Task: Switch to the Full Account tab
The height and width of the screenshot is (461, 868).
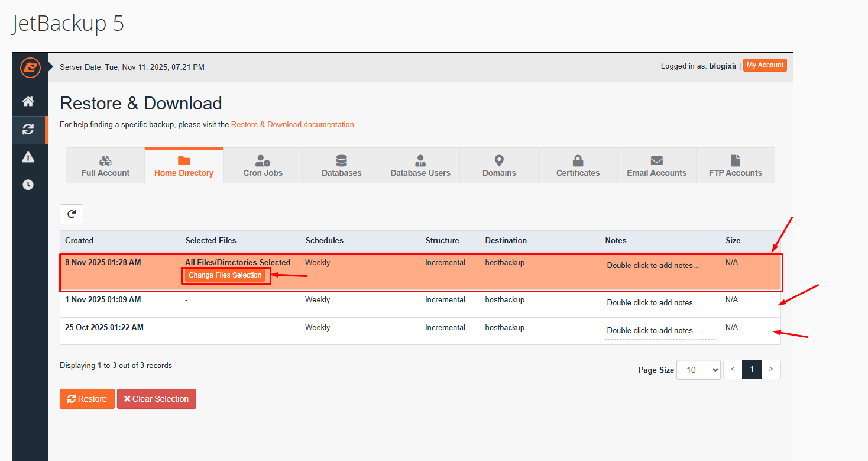Action: click(105, 166)
